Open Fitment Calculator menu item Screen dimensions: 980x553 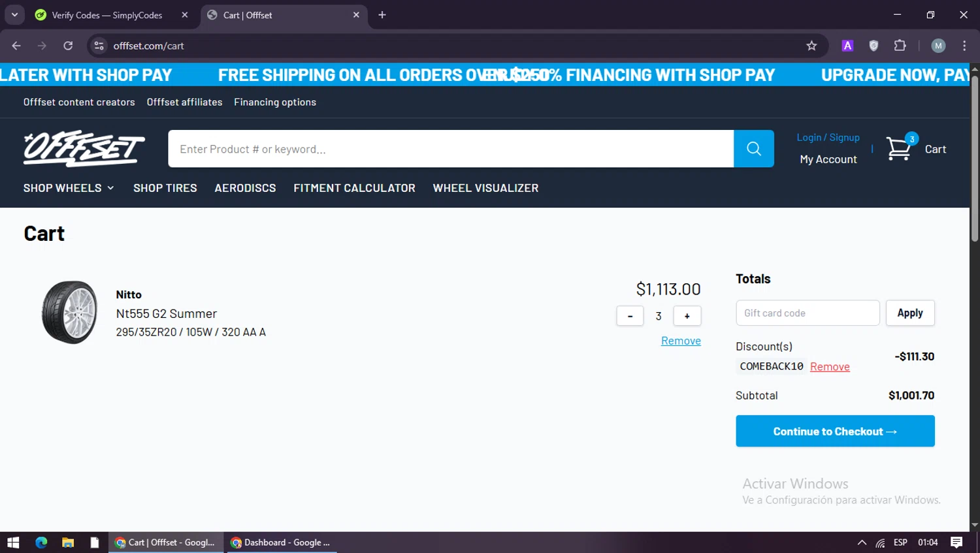click(x=354, y=188)
